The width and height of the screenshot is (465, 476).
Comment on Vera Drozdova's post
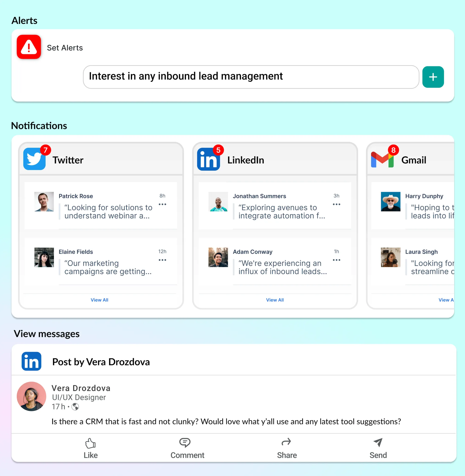coord(187,448)
